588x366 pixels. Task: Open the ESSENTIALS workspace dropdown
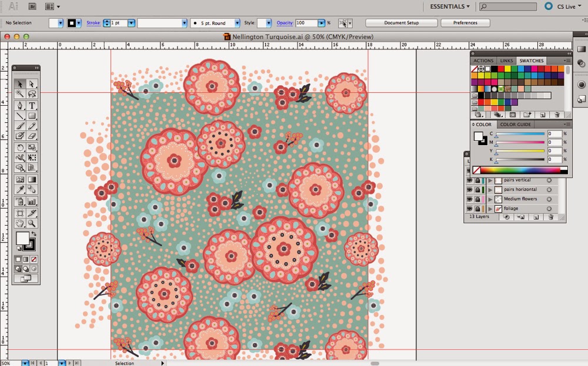pyautogui.click(x=450, y=6)
